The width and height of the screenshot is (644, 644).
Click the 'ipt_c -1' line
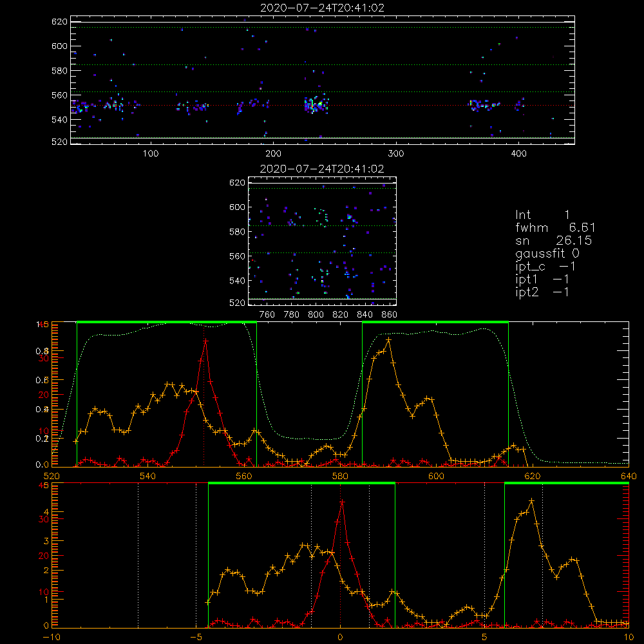tap(545, 267)
